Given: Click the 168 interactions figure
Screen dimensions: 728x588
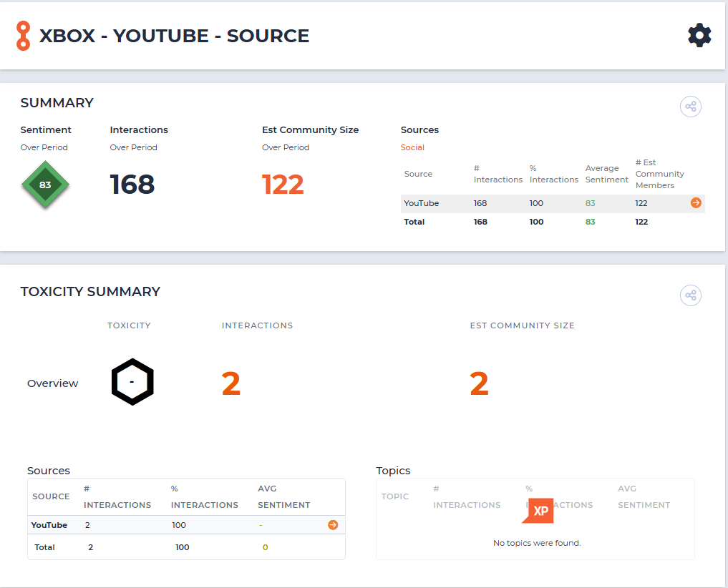Looking at the screenshot, I should [x=132, y=185].
